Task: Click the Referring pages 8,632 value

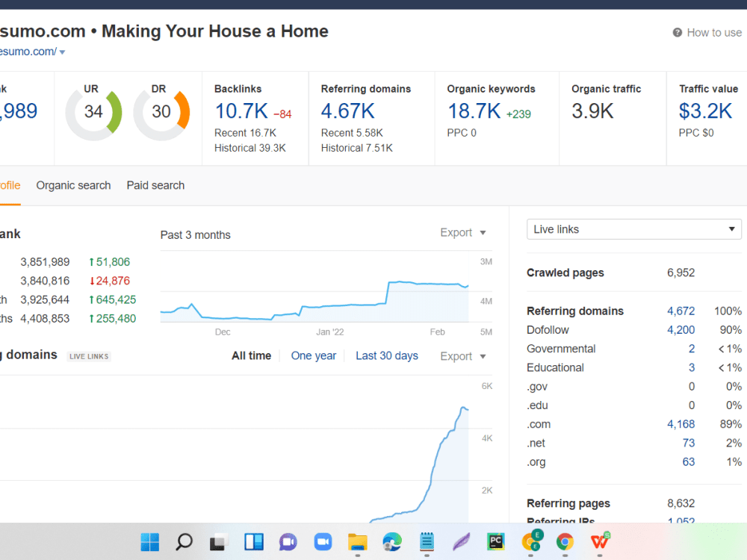Action: click(681, 503)
